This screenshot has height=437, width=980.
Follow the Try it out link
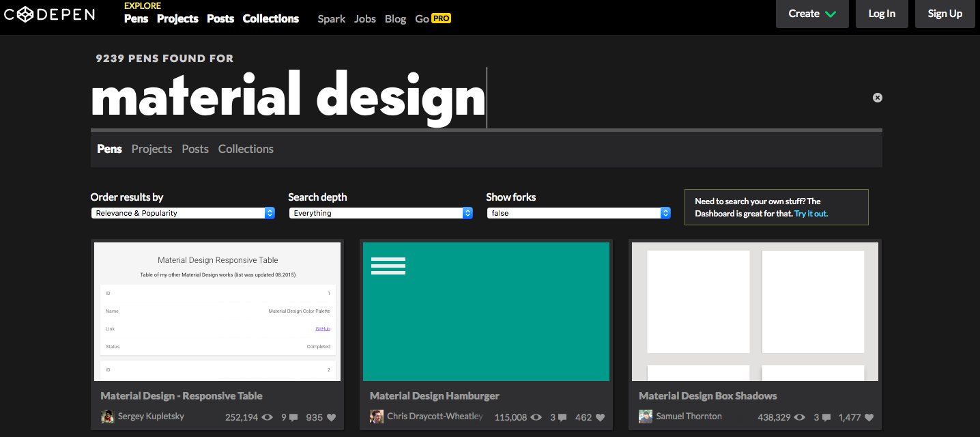(x=811, y=213)
